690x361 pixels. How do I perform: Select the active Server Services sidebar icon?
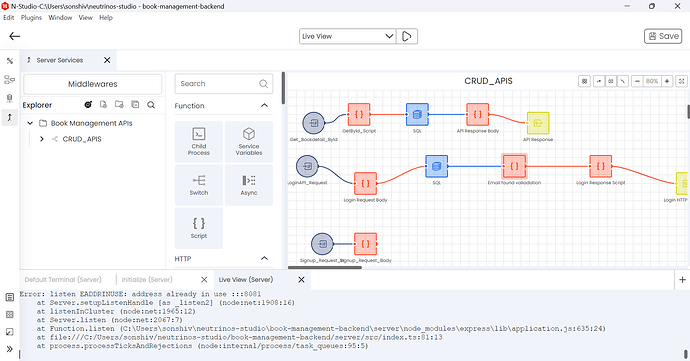(x=10, y=117)
